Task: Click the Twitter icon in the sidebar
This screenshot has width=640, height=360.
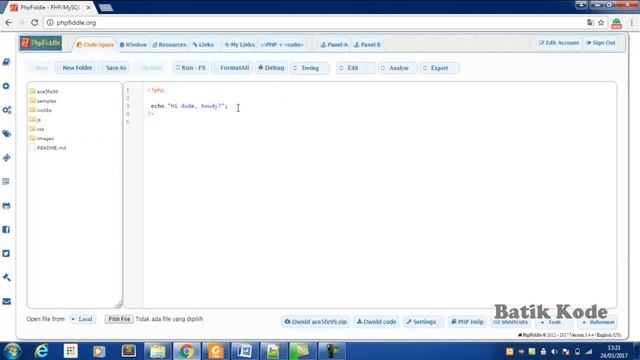Action: point(6,253)
